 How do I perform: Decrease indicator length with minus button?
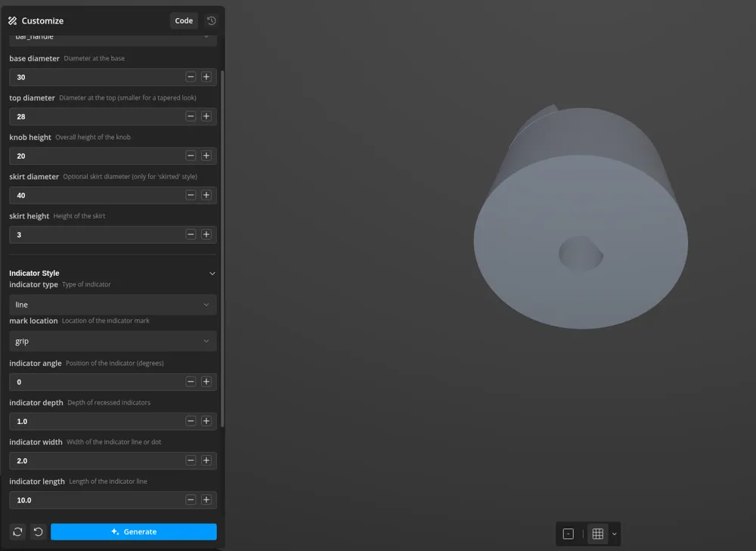pyautogui.click(x=191, y=500)
